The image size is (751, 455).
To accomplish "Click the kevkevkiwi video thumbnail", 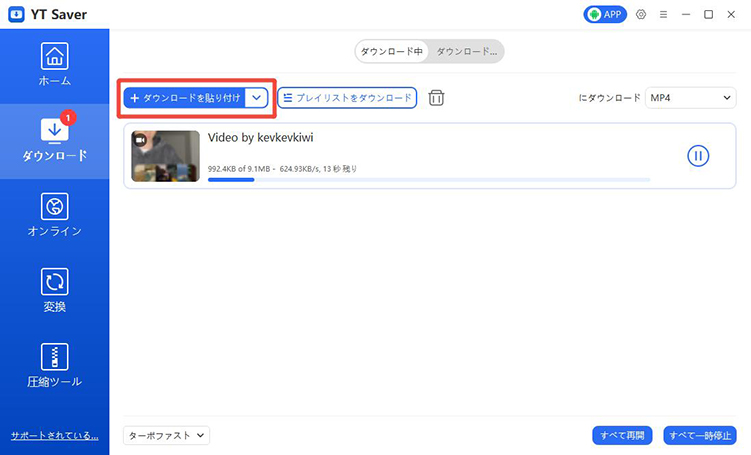I will coord(166,156).
